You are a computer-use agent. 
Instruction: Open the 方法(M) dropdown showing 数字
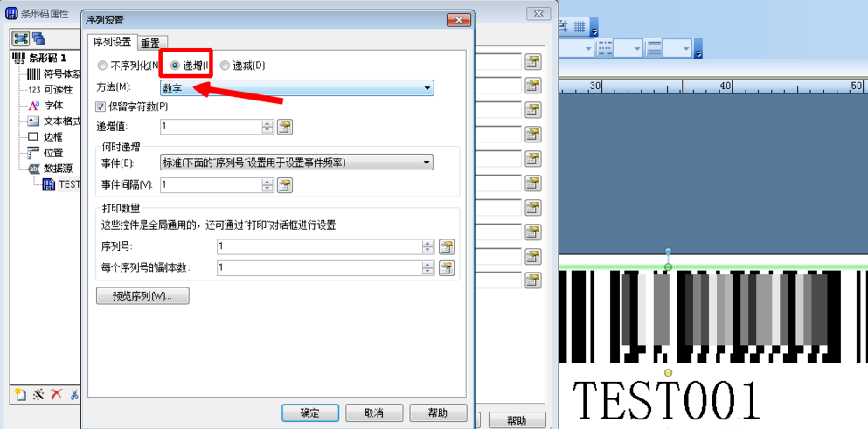296,88
